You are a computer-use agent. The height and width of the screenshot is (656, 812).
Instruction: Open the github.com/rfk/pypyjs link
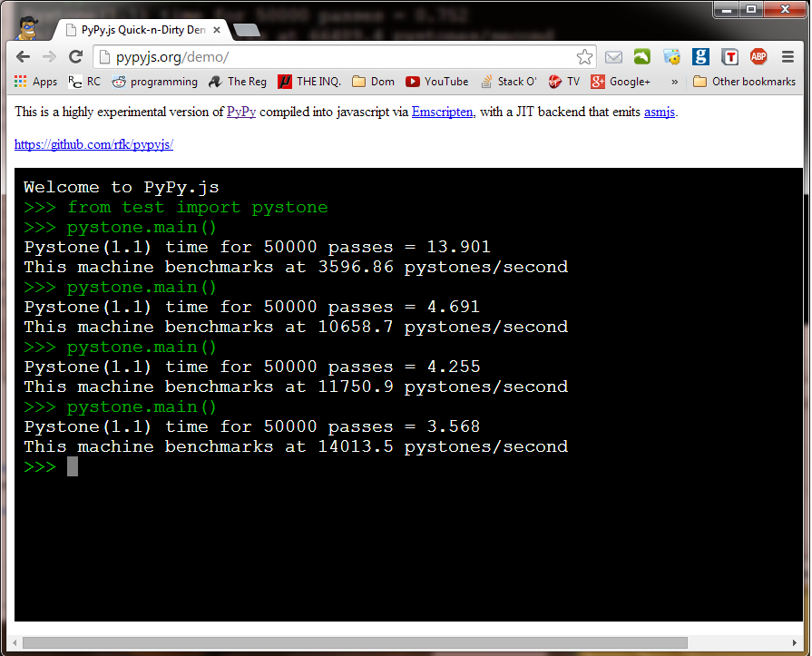point(93,144)
